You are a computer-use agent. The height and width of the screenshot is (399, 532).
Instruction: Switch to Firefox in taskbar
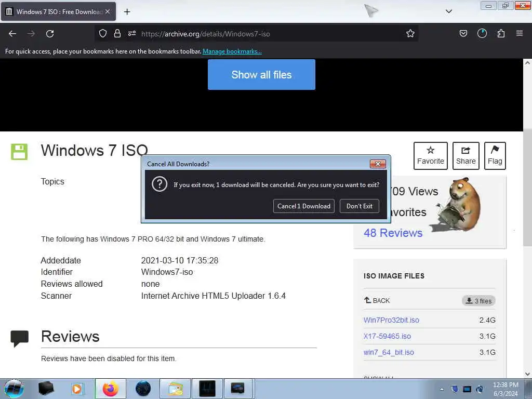(110, 389)
